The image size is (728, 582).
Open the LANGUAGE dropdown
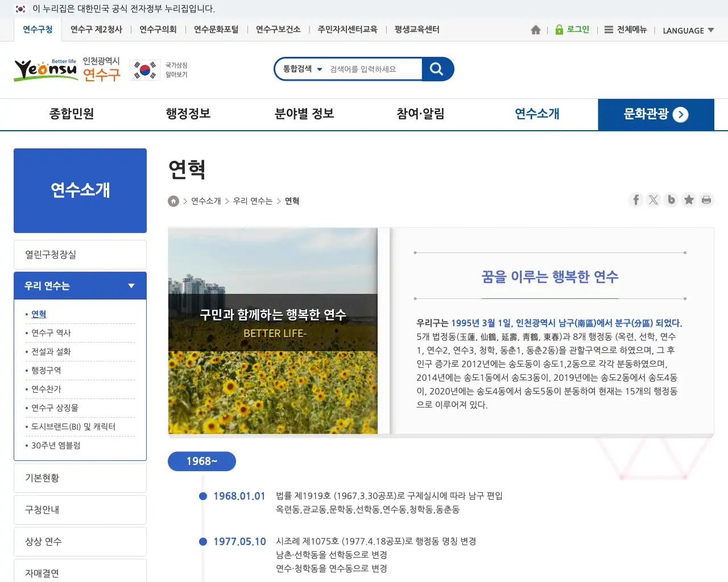click(688, 31)
